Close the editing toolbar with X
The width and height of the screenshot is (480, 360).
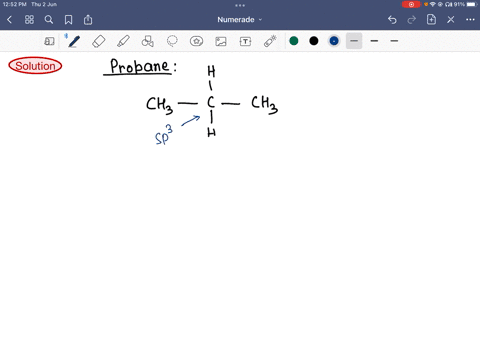click(x=451, y=20)
